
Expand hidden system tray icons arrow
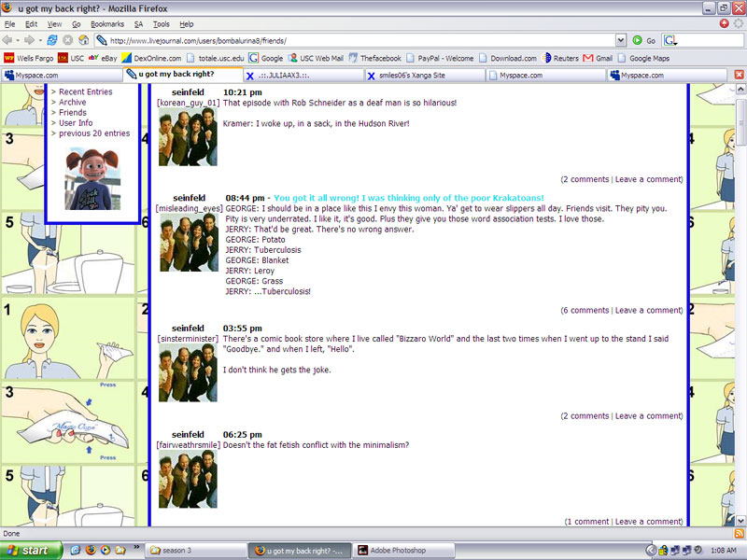click(650, 551)
